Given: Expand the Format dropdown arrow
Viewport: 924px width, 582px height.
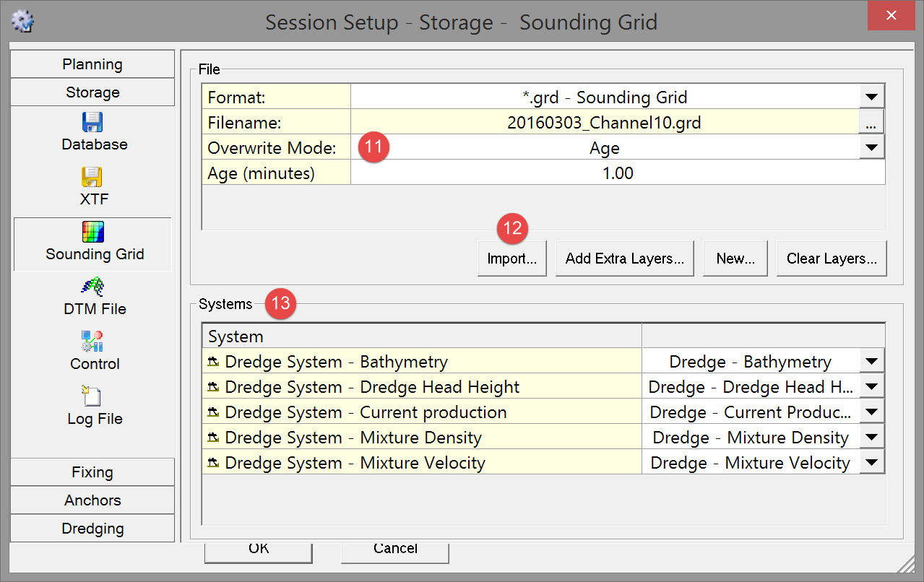Looking at the screenshot, I should 871,97.
